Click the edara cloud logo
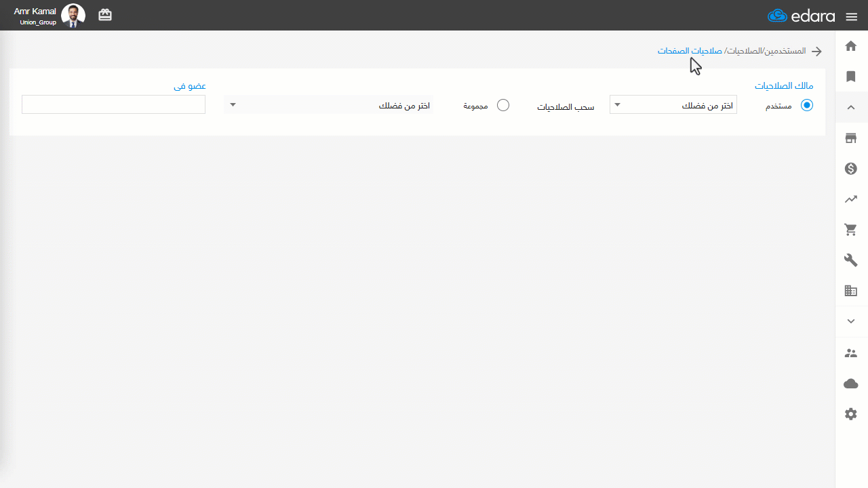868x488 pixels. [802, 16]
